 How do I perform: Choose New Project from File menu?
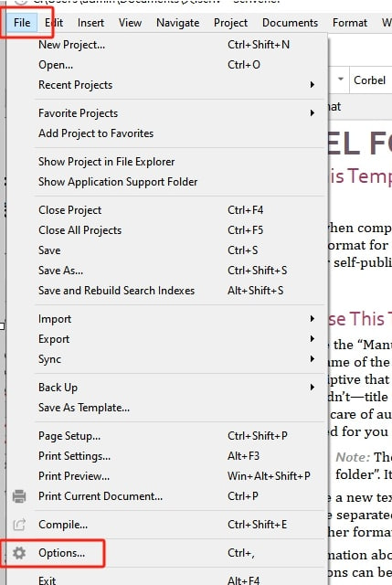click(x=72, y=45)
